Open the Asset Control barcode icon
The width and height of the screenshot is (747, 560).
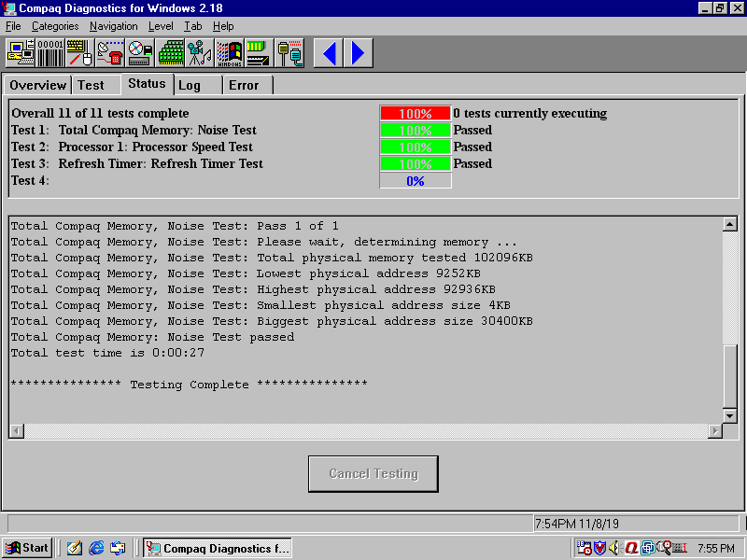[50, 53]
